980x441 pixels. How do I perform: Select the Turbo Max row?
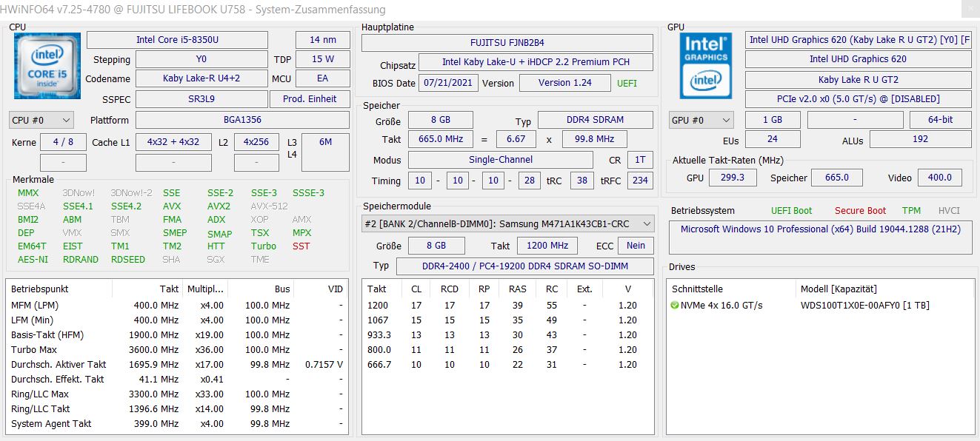176,350
